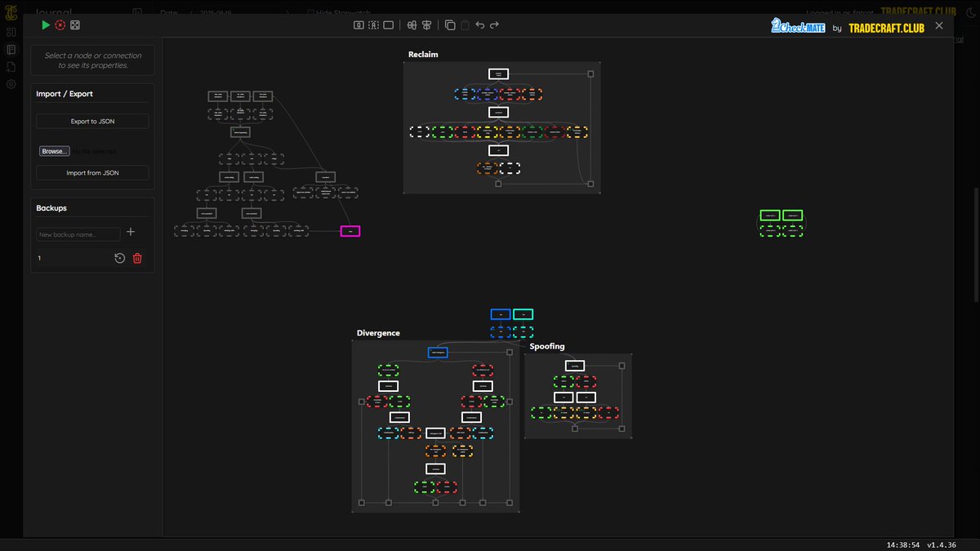Run the flow with the green play icon
This screenshot has width=980, height=551.
click(47, 25)
